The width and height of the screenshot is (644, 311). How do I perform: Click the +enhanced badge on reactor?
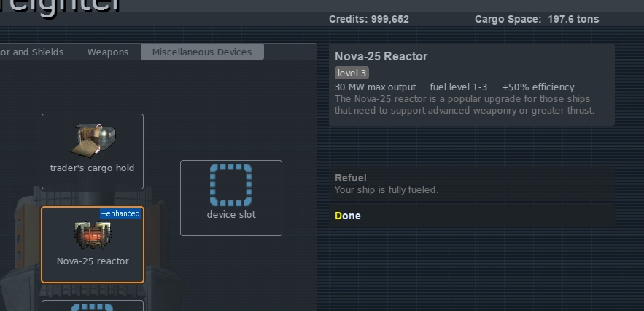[121, 213]
